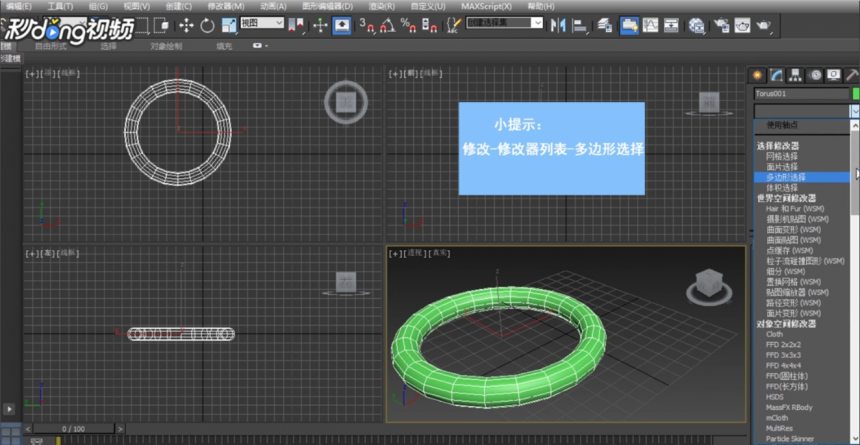Viewport: 860px width, 445px height.
Task: Click the Torus001 object name field
Action: click(801, 94)
